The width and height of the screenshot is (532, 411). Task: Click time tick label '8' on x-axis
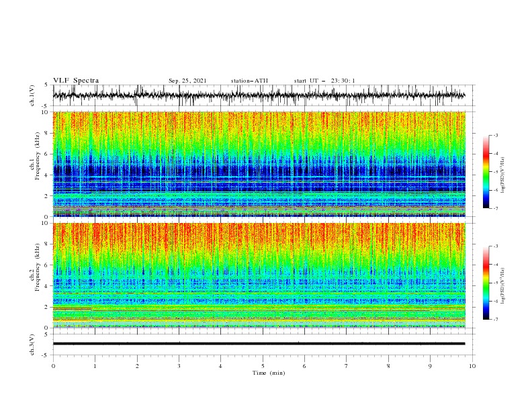point(388,366)
